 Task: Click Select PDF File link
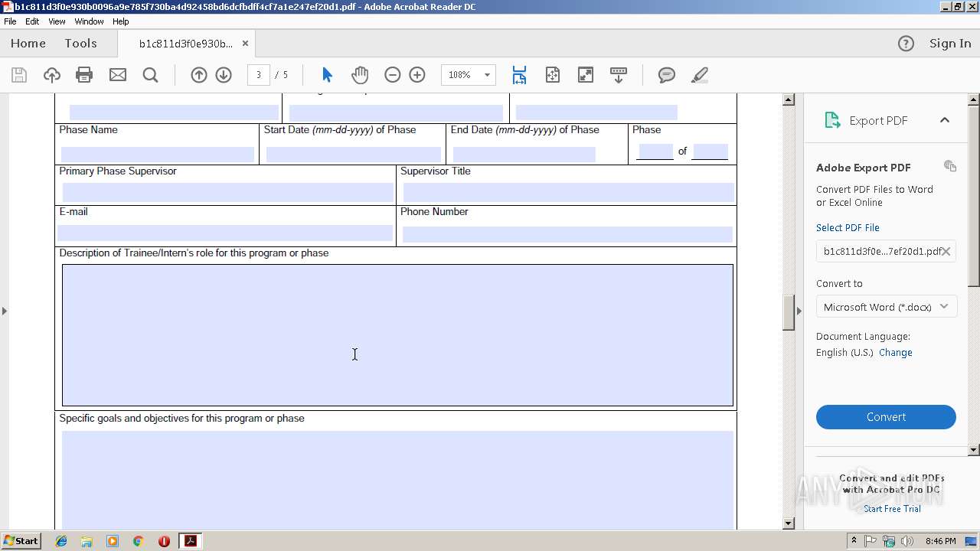click(848, 228)
